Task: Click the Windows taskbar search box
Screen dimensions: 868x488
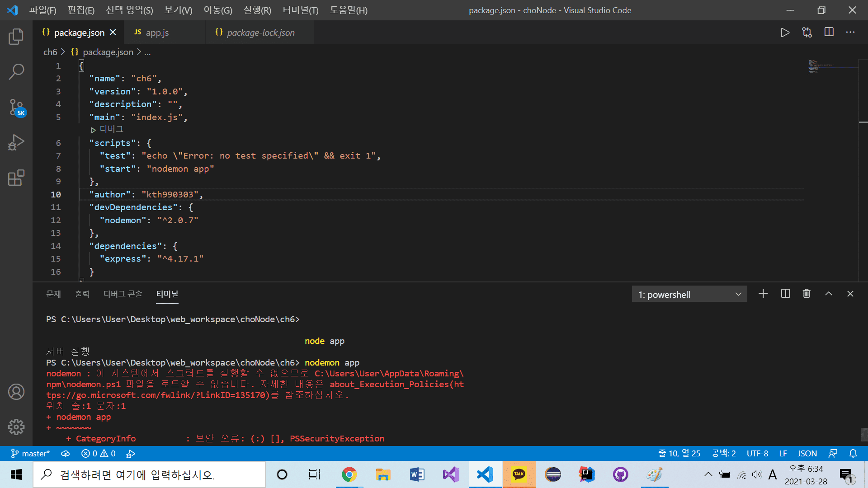Action: pos(150,474)
